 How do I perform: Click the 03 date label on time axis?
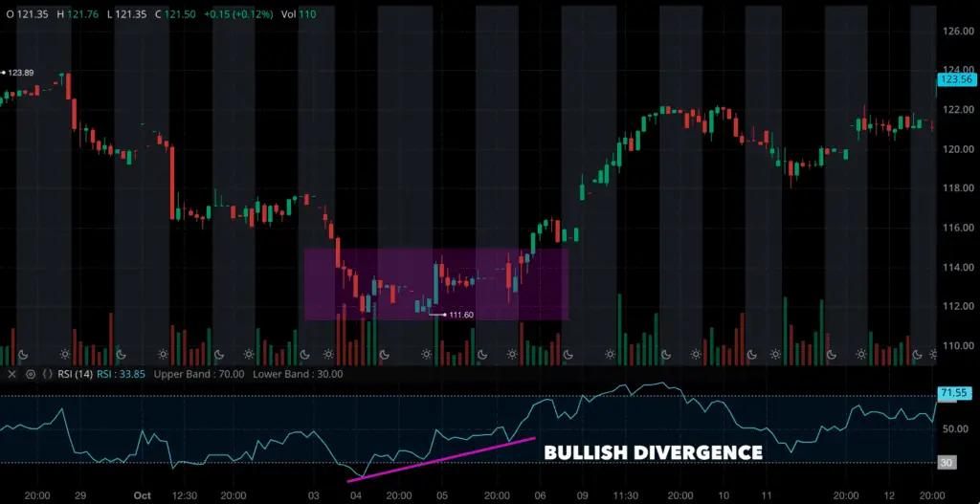314,495
